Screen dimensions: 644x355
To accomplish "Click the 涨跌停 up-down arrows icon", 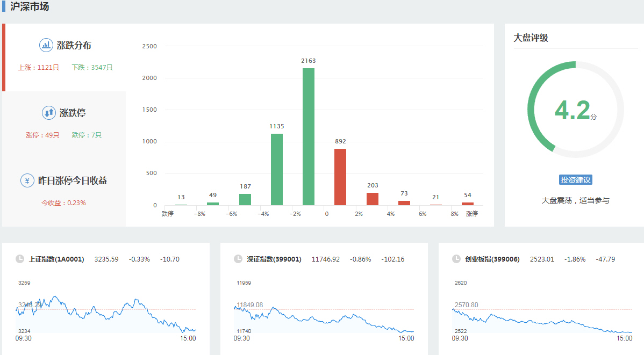I will [x=48, y=113].
